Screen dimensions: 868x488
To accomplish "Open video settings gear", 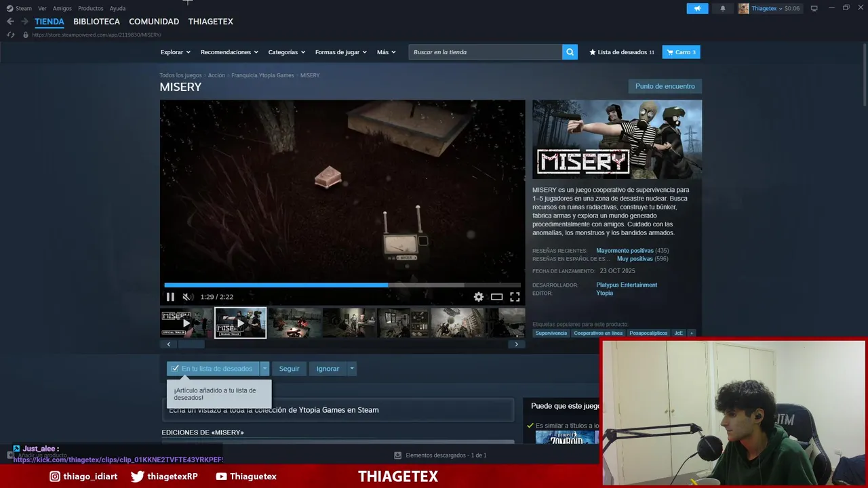I will [x=479, y=297].
